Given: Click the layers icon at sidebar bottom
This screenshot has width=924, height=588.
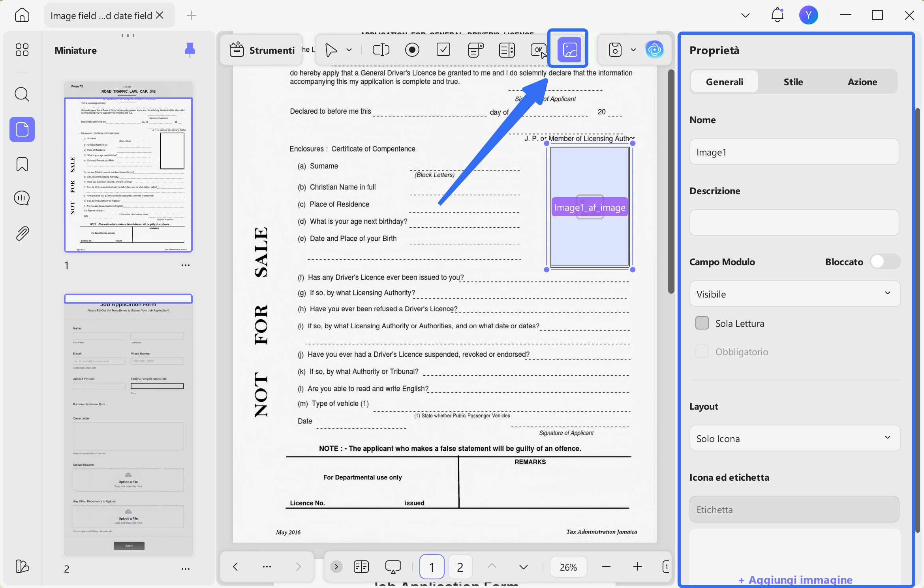Looking at the screenshot, I should pos(22,566).
